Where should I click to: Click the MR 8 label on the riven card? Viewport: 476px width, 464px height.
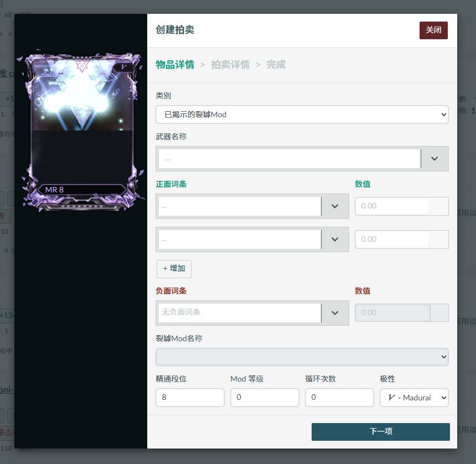pyautogui.click(x=54, y=190)
